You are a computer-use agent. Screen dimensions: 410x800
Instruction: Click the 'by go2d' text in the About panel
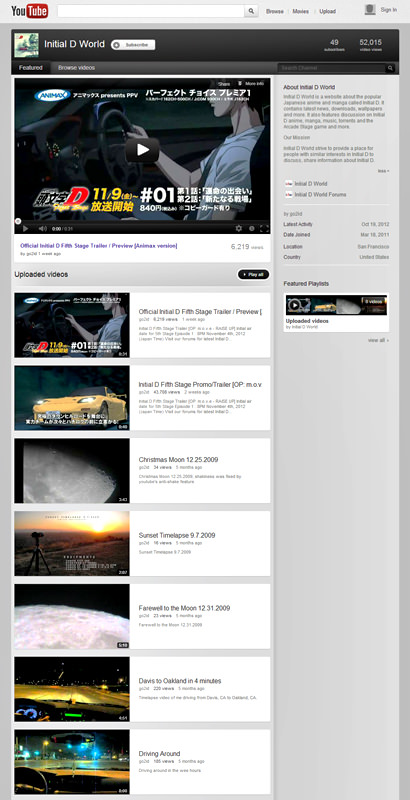click(293, 214)
